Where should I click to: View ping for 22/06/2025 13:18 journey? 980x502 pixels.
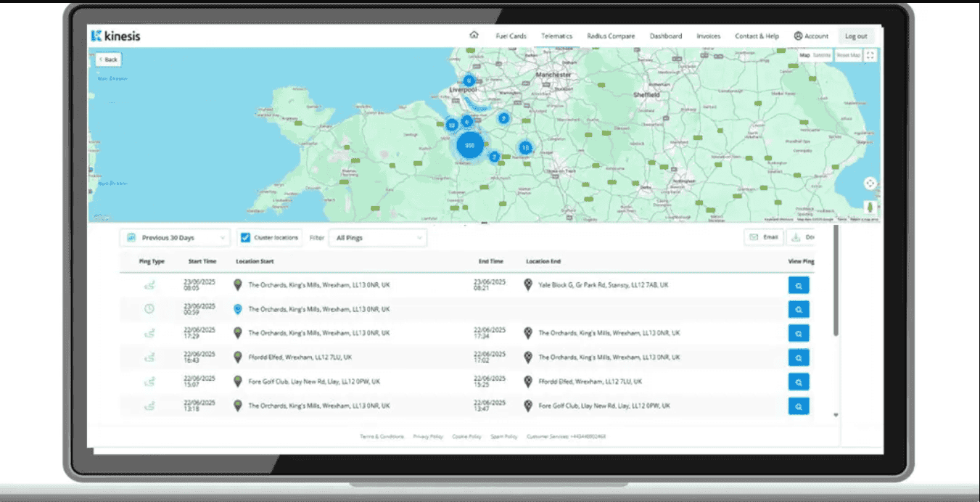(x=799, y=406)
